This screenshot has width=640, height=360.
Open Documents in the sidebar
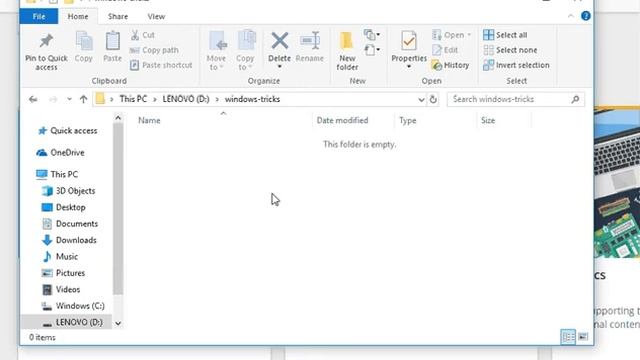click(x=70, y=224)
